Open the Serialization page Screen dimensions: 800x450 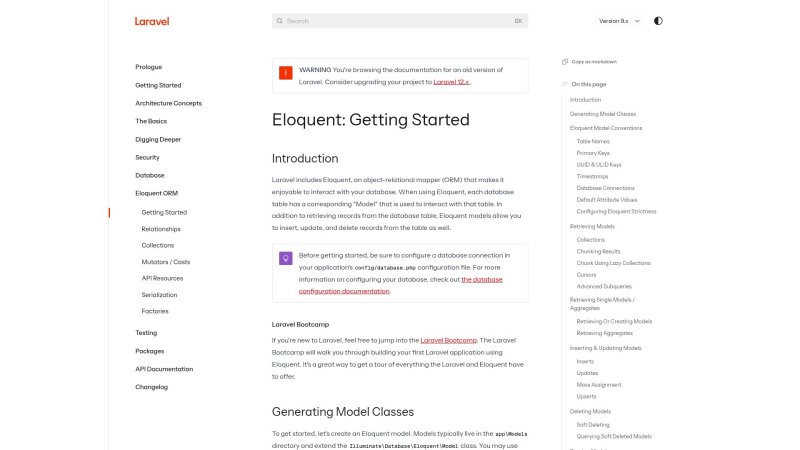click(159, 295)
